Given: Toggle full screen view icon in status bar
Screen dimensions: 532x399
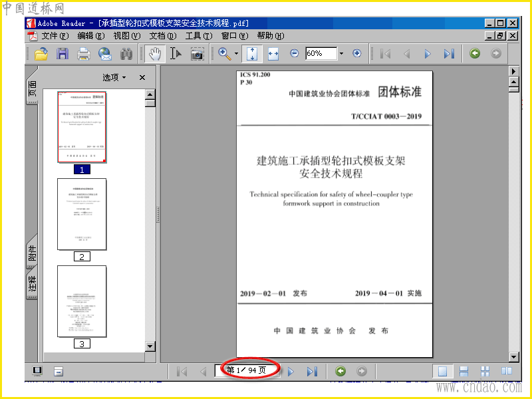Looking at the screenshot, I should pos(37,371).
